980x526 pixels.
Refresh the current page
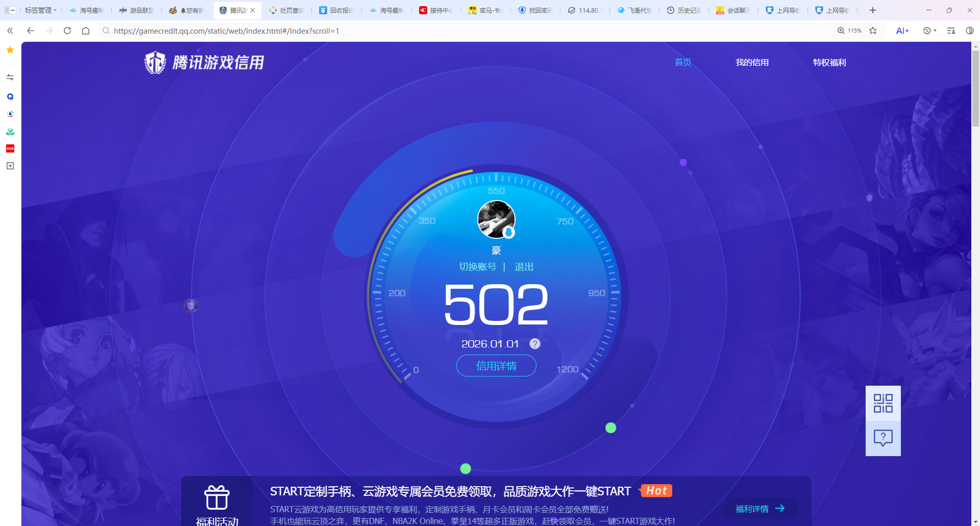click(x=67, y=31)
